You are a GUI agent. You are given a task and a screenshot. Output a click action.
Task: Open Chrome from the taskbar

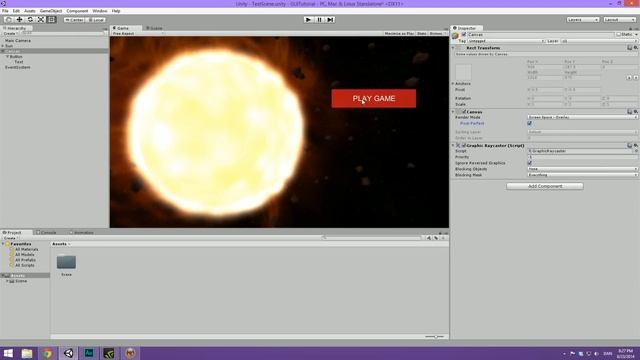[x=47, y=353]
